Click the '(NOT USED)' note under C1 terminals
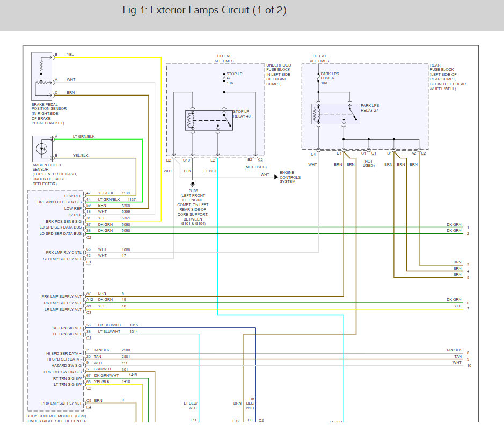This screenshot has width=504, height=433. (368, 163)
